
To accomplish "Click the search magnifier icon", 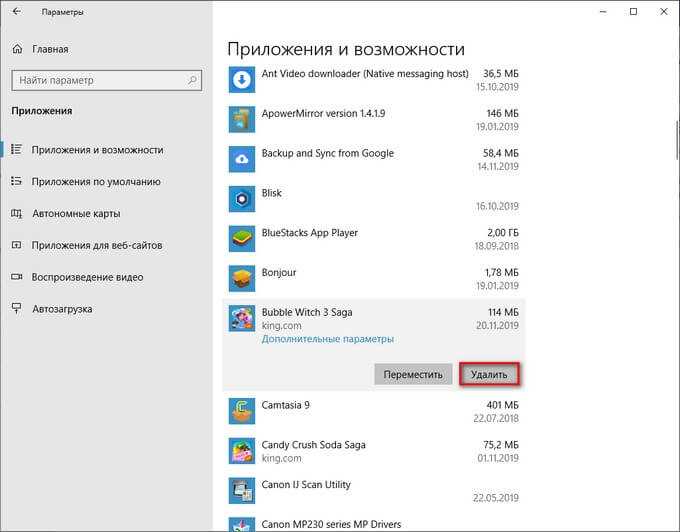I will click(192, 80).
